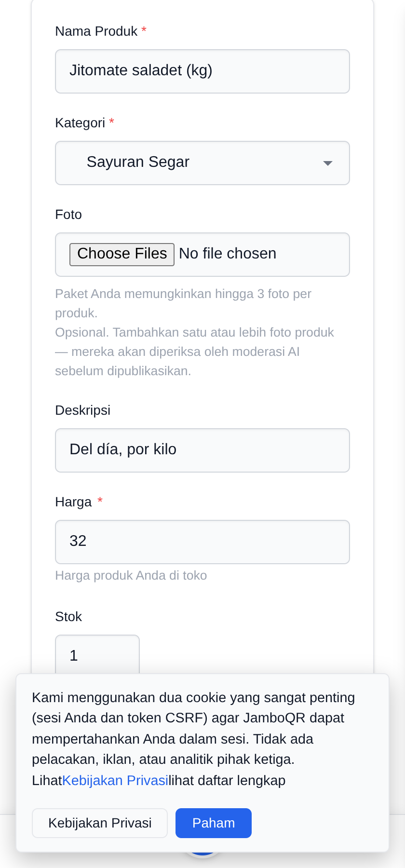This screenshot has width=405, height=868.
Task: Click the 'Harga produk Anda di toko' hint
Action: pos(131,575)
